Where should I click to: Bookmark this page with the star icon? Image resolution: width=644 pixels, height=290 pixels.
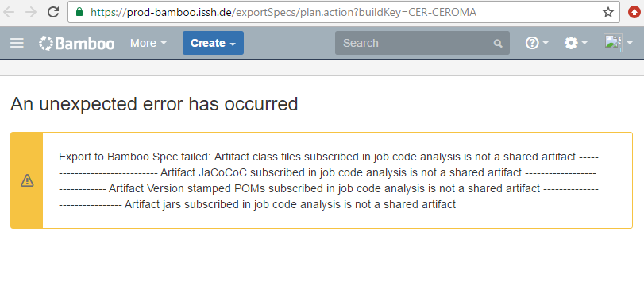[608, 13]
